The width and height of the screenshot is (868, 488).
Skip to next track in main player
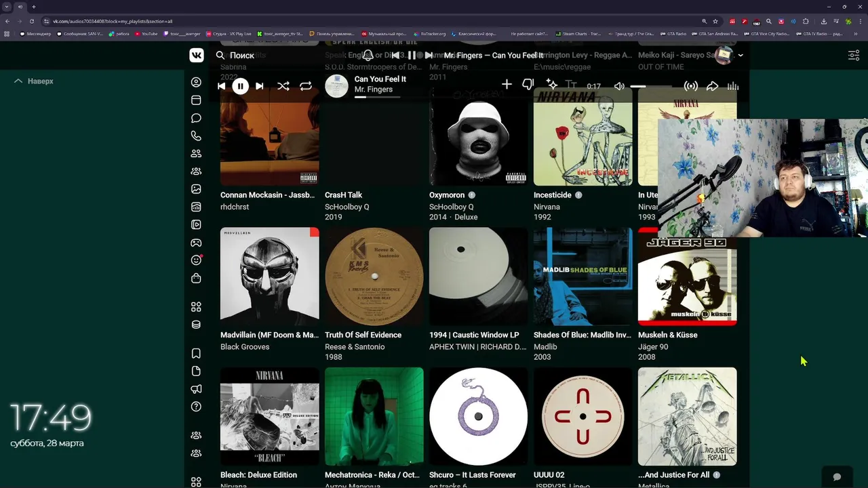[x=260, y=86]
